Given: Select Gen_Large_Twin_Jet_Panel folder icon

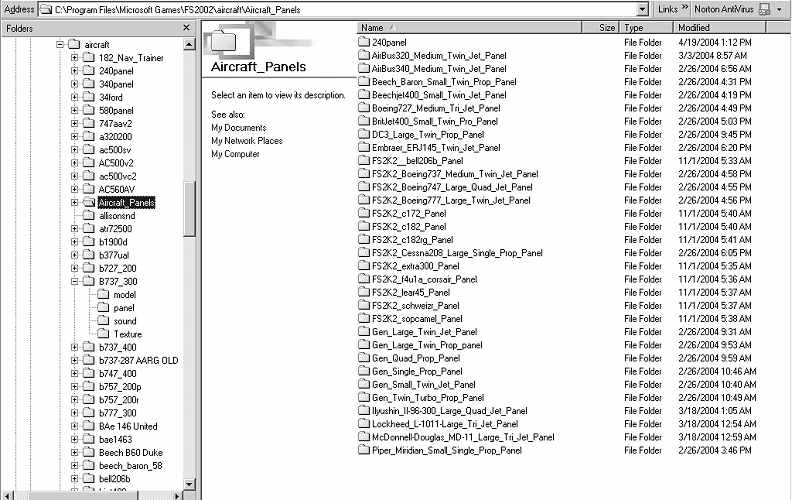Looking at the screenshot, I should tap(364, 331).
